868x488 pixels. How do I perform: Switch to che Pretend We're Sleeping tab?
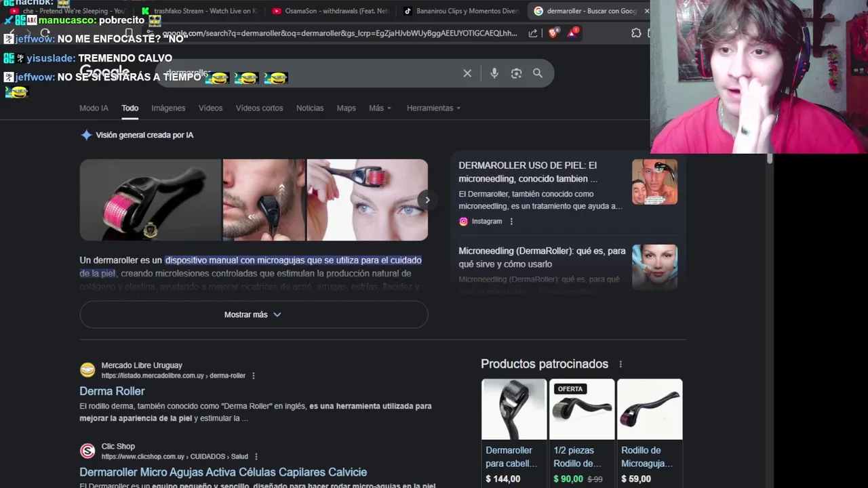(x=68, y=11)
